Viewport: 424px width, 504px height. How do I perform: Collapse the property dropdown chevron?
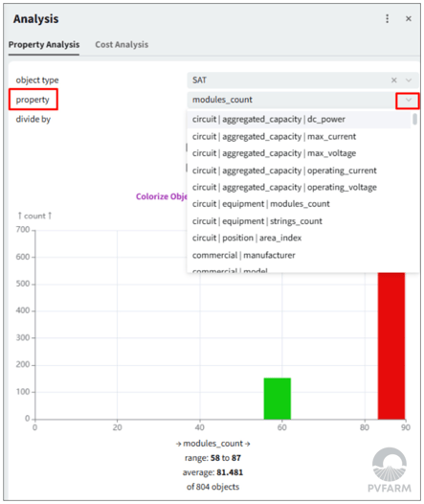408,100
